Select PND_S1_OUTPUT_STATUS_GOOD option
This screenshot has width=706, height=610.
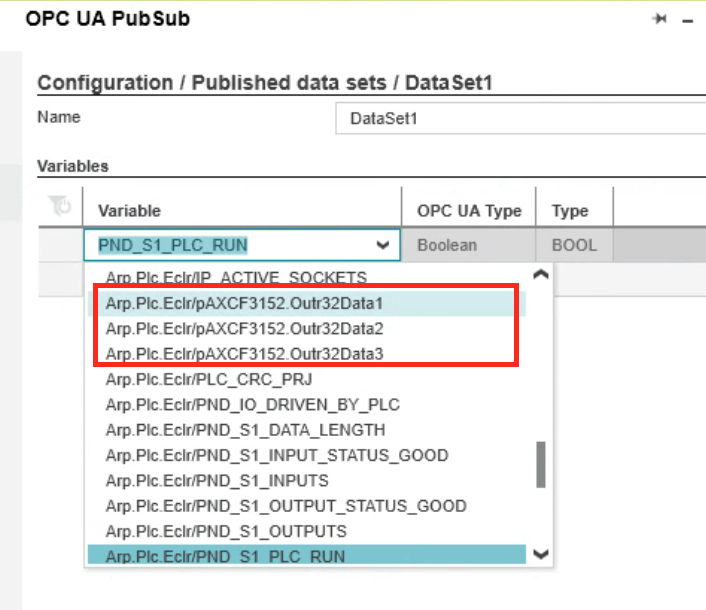pos(307,506)
